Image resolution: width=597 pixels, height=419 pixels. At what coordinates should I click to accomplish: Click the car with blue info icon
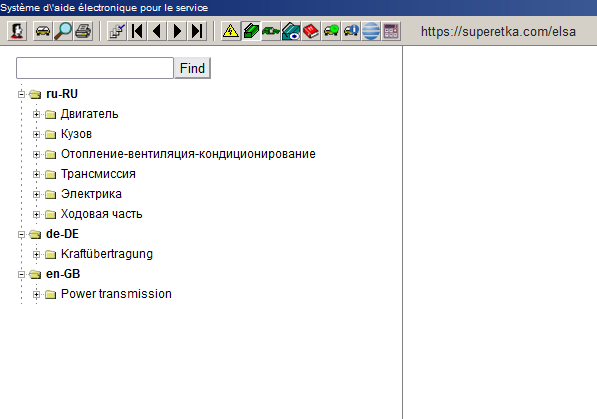coord(351,31)
